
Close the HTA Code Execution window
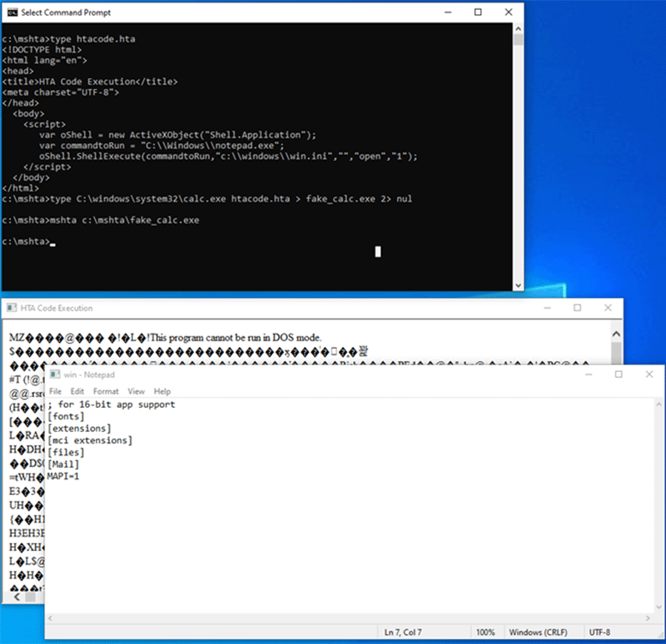[x=608, y=308]
